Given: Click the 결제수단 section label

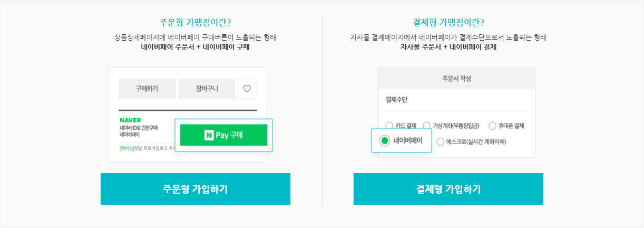Looking at the screenshot, I should click(396, 99).
